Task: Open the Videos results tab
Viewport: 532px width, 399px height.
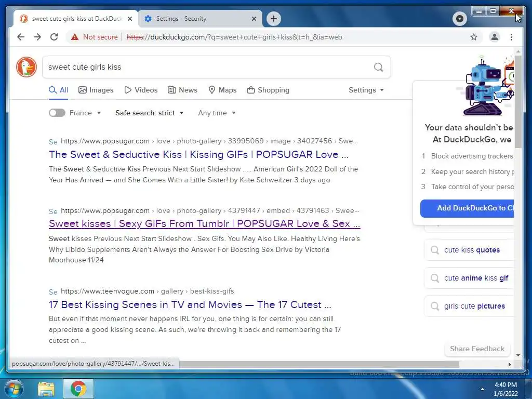Action: pyautogui.click(x=141, y=90)
